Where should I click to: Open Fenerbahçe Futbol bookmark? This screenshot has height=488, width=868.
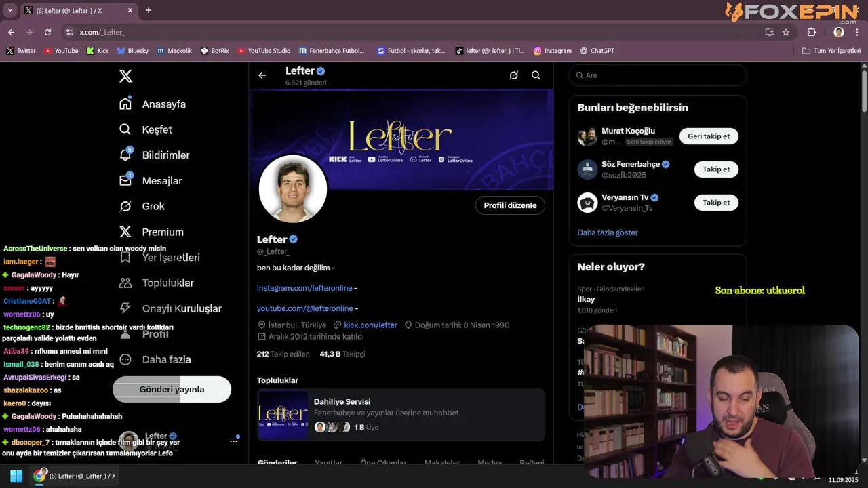332,51
